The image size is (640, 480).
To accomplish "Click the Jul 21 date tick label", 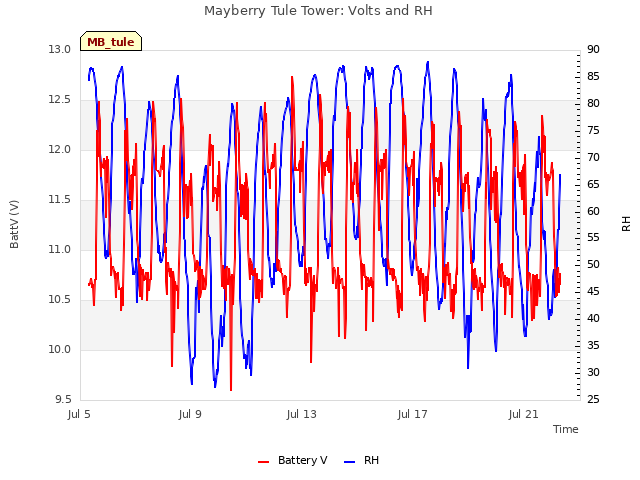I will [524, 414].
